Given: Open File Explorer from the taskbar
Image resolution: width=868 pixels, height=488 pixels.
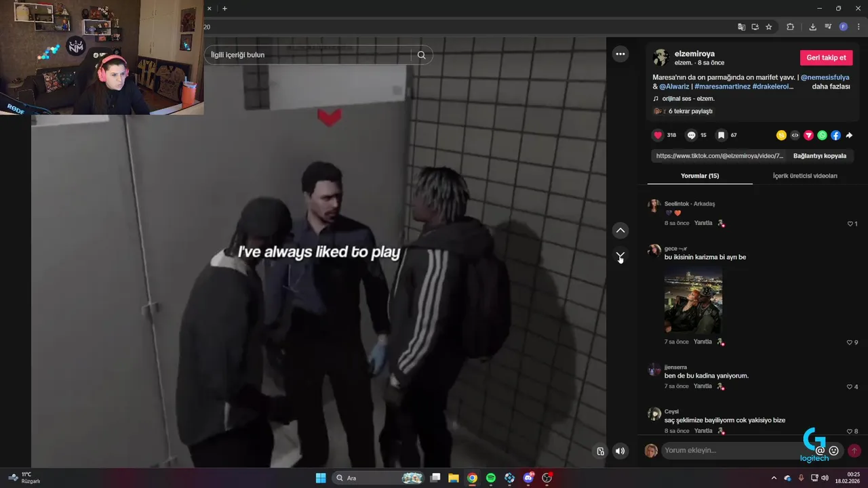Looking at the screenshot, I should [454, 478].
